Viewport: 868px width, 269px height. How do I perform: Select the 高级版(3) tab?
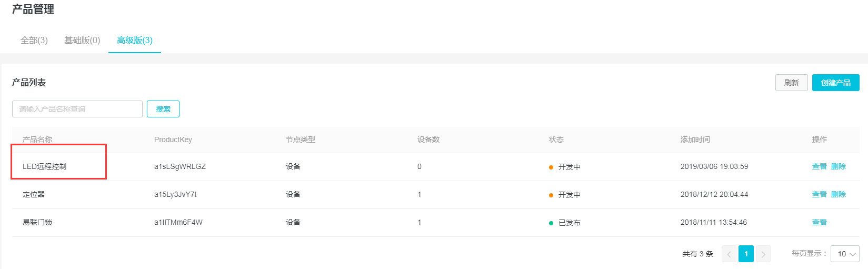pos(135,41)
